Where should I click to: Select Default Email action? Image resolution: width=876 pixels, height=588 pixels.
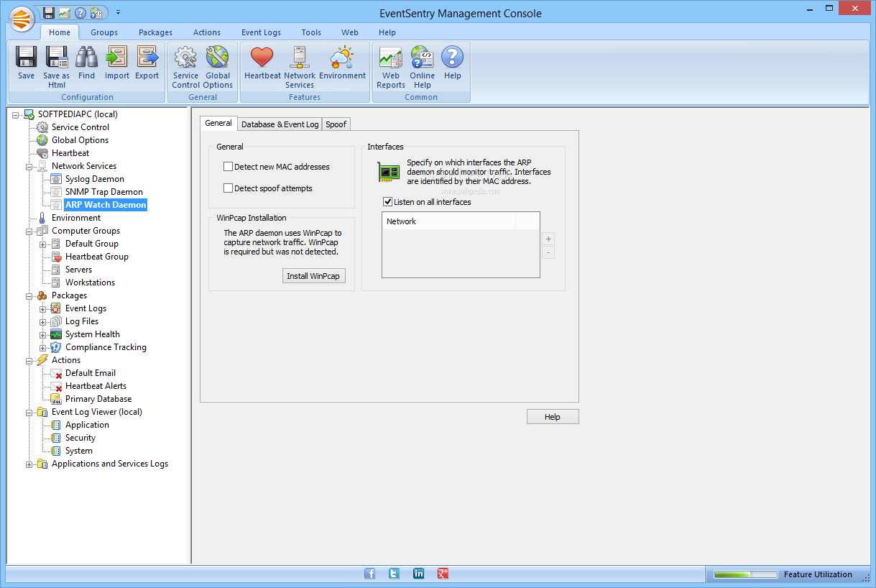(91, 373)
